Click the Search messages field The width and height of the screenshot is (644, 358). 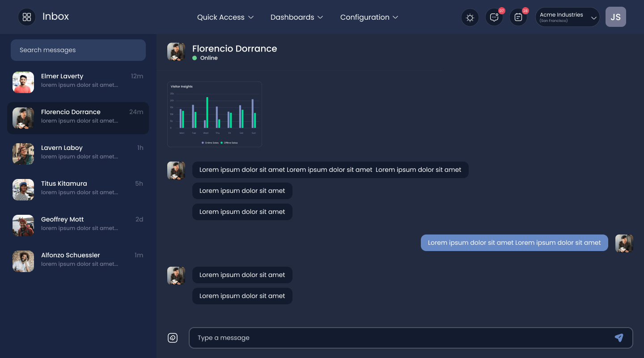point(78,50)
